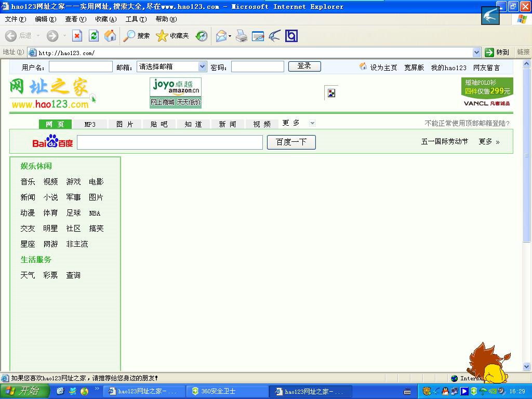
Task: Click the QQ penguin tray icon
Action: tap(446, 391)
